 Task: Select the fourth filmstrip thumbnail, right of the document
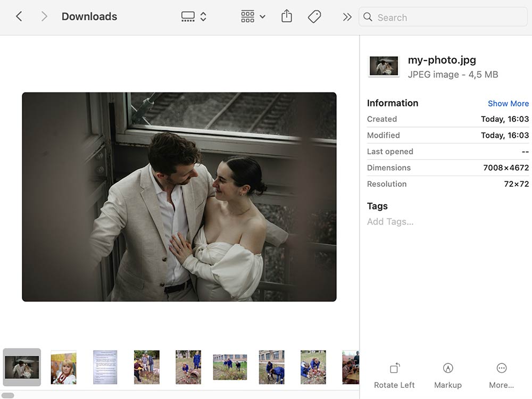(147, 367)
